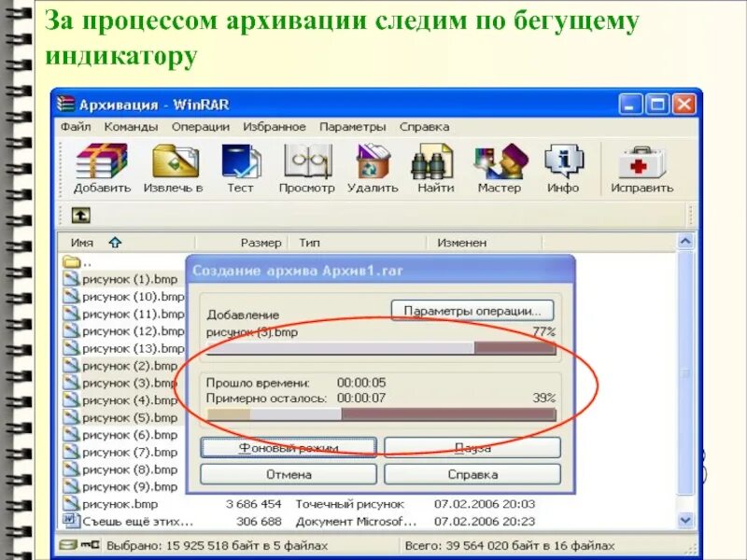Viewport: 747px width, 560px height.
Task: Click icon of рисунок (9).bmp
Action: tap(71, 486)
